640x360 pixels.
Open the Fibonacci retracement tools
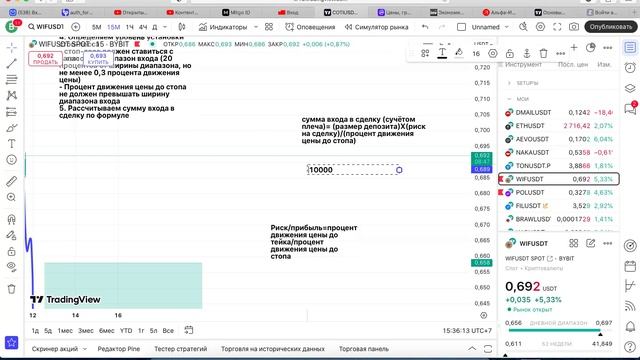pos(11,79)
